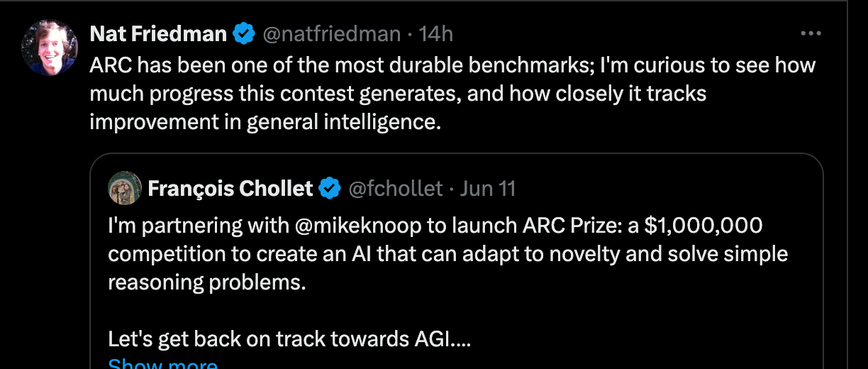This screenshot has height=369, width=868.
Task: Click the Jun 11 date on quoted tweet
Action: [x=487, y=188]
